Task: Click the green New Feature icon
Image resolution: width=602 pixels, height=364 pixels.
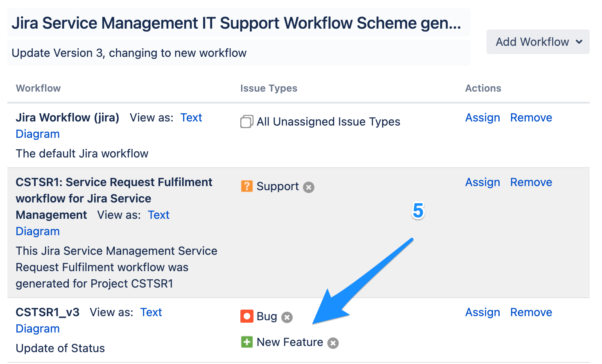Action: click(247, 342)
